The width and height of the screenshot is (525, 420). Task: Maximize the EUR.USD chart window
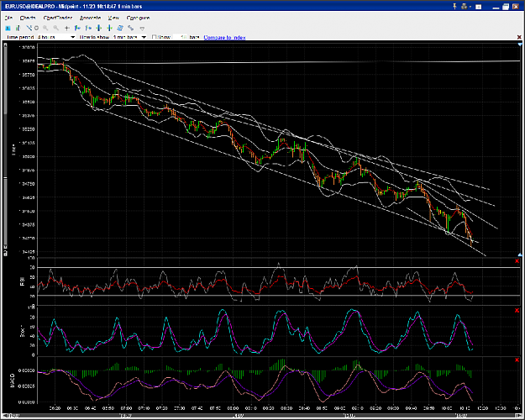506,7
